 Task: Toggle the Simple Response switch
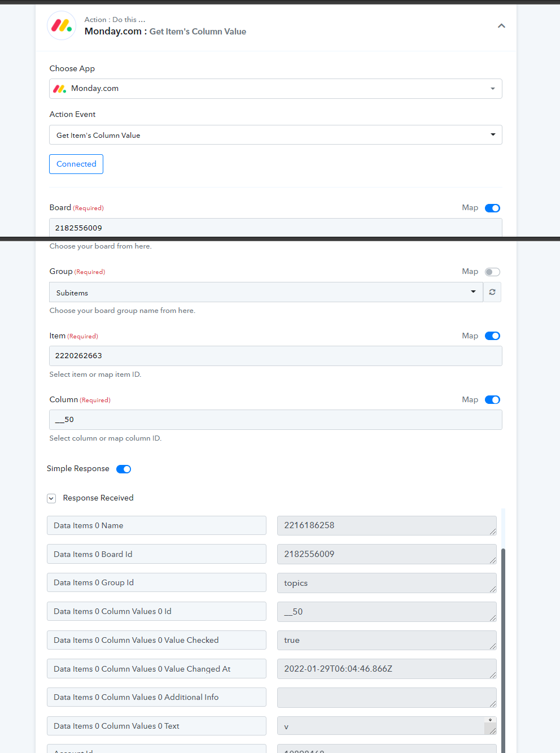point(124,469)
